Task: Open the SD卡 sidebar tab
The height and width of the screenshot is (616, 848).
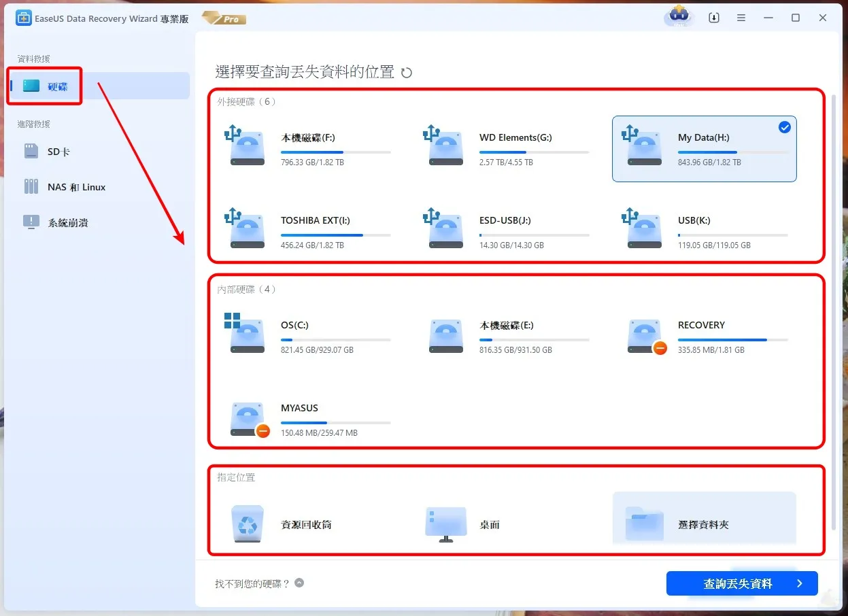Action: click(100, 152)
